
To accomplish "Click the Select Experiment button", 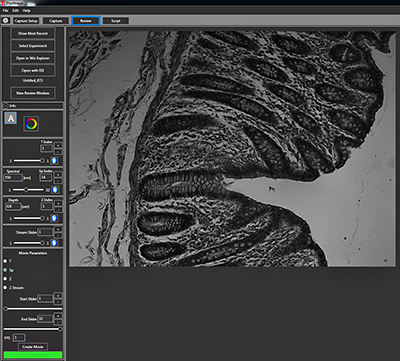I will coord(33,46).
